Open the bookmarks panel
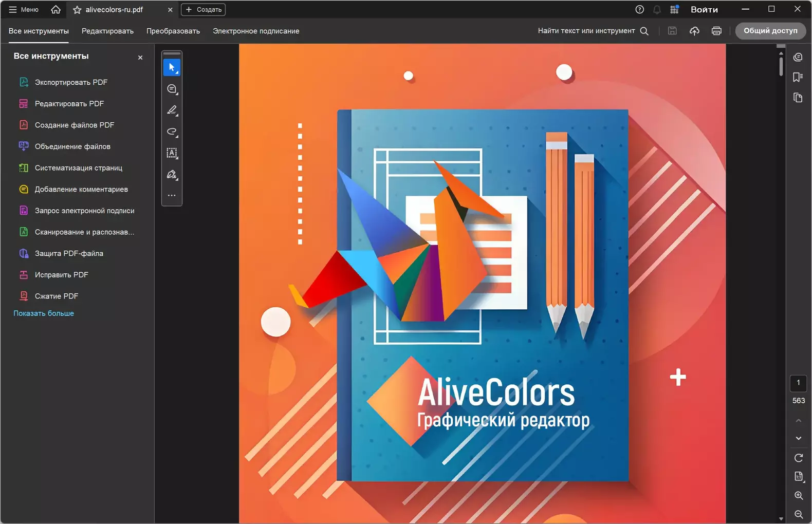 click(x=798, y=77)
